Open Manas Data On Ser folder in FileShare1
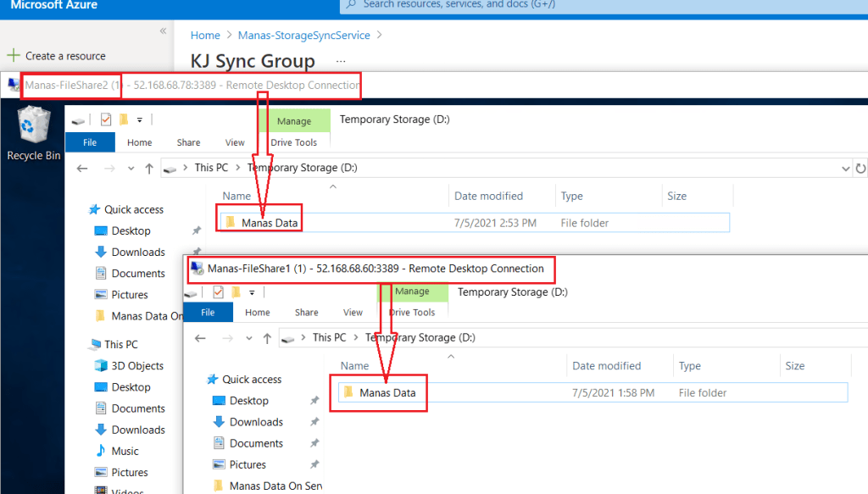The height and width of the screenshot is (494, 868). (x=268, y=486)
